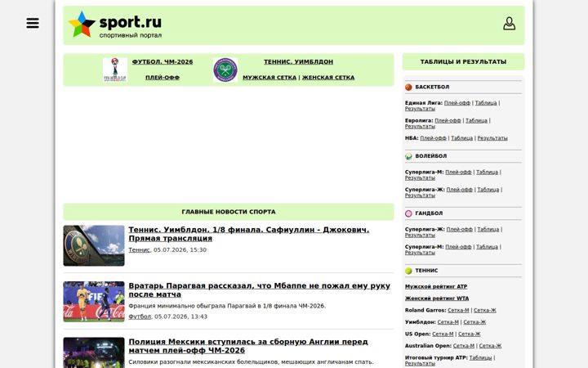This screenshot has width=588, height=368.
Task: Open the Wimbledon news thumbnail image
Action: coord(94,245)
